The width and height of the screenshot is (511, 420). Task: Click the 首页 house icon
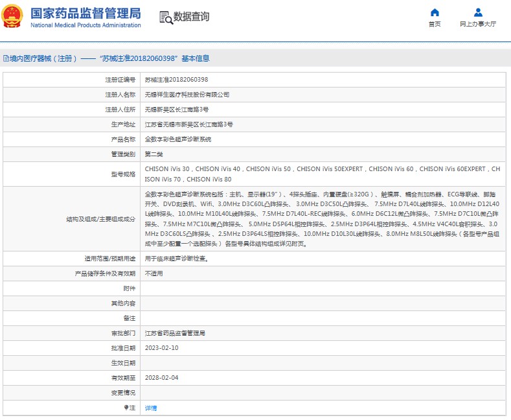point(435,12)
